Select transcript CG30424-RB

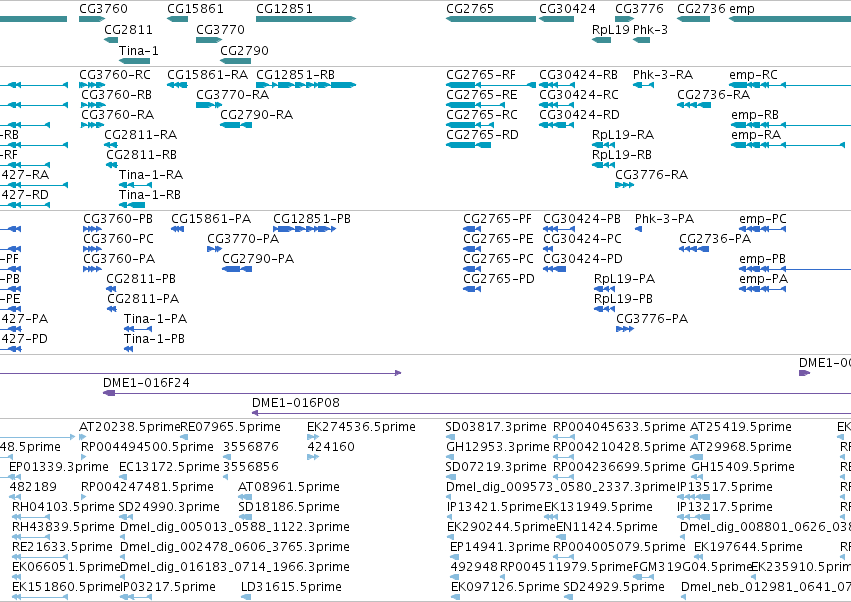(x=556, y=85)
